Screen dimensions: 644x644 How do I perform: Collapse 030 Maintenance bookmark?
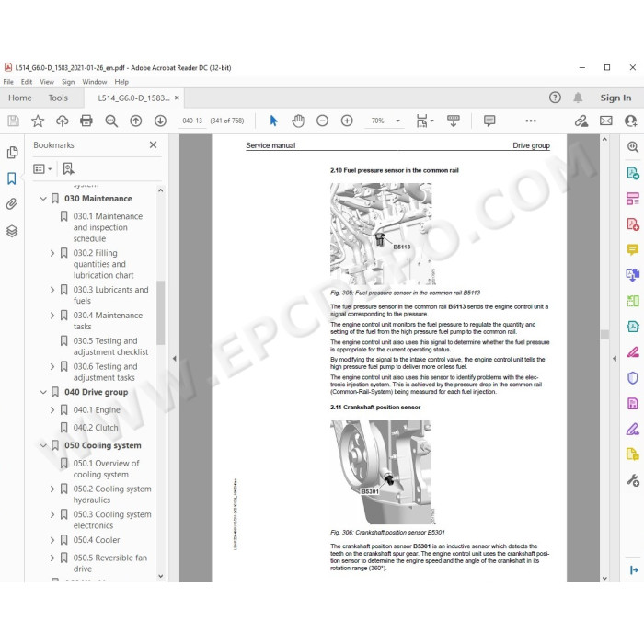(43, 199)
